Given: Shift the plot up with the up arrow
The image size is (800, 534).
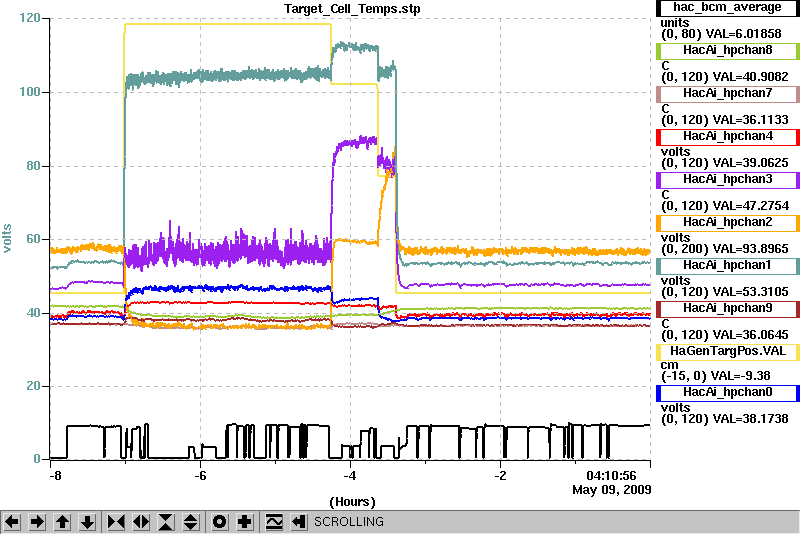Looking at the screenshot, I should click(x=62, y=522).
